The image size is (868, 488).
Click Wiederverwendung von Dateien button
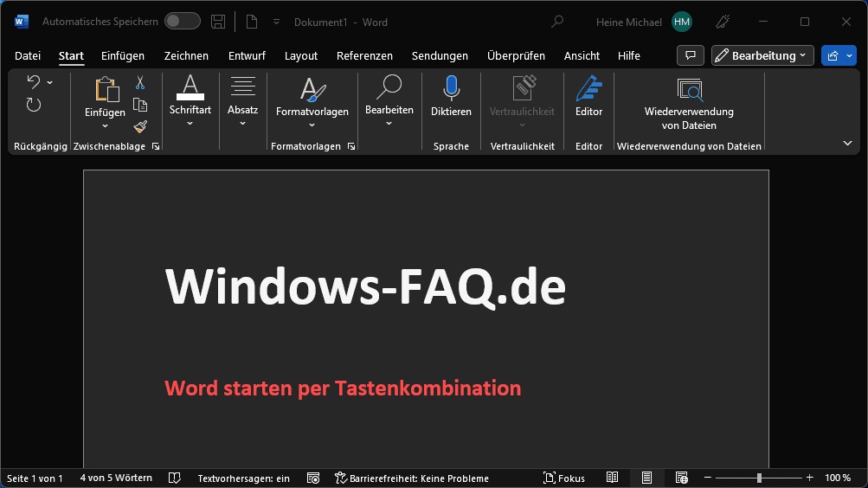tap(689, 104)
